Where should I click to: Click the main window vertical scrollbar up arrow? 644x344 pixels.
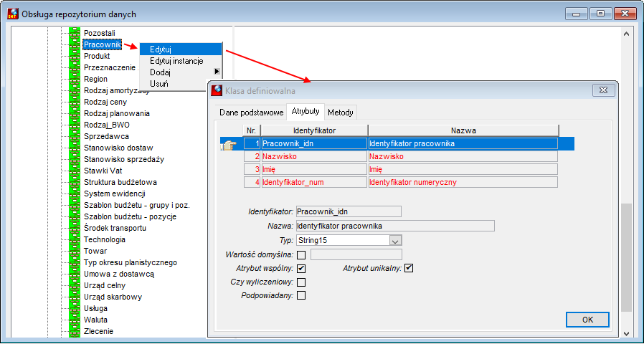(626, 34)
